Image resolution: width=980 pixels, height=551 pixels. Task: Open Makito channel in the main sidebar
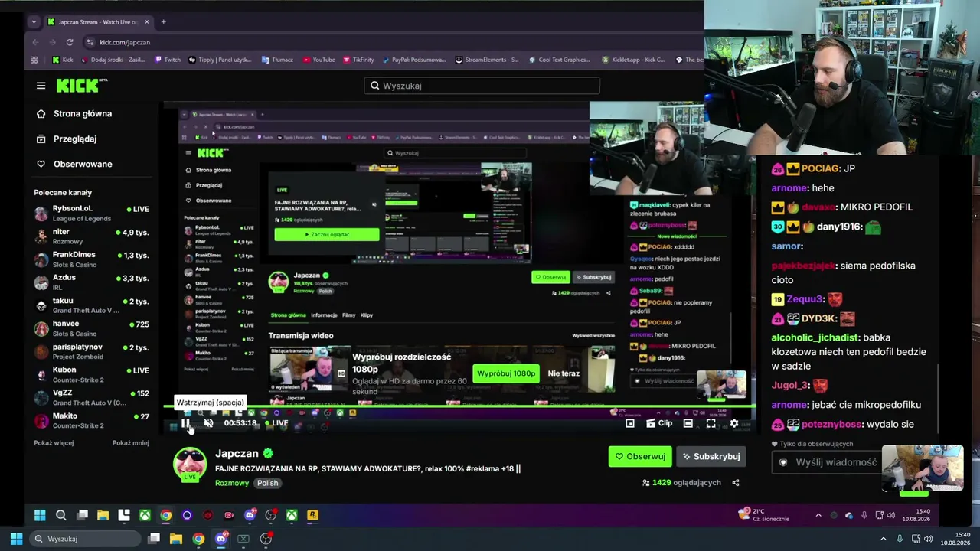92,421
